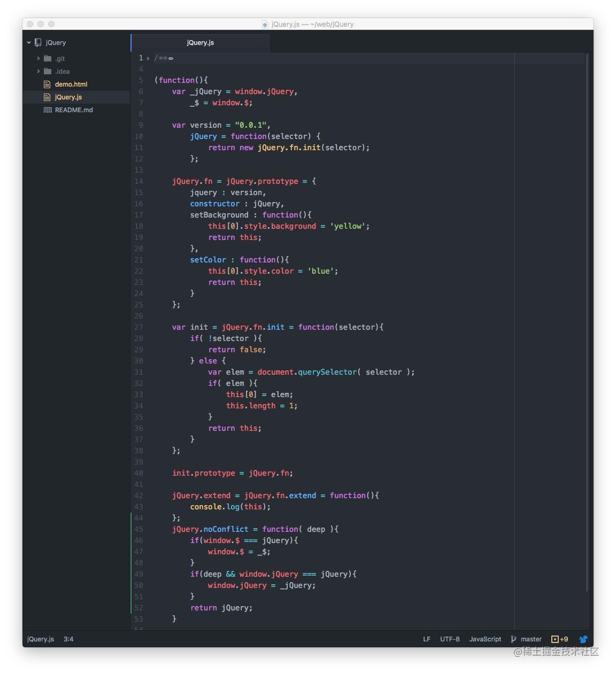Click noConflict on line 45
This screenshot has height=674, width=616.
tap(226, 529)
